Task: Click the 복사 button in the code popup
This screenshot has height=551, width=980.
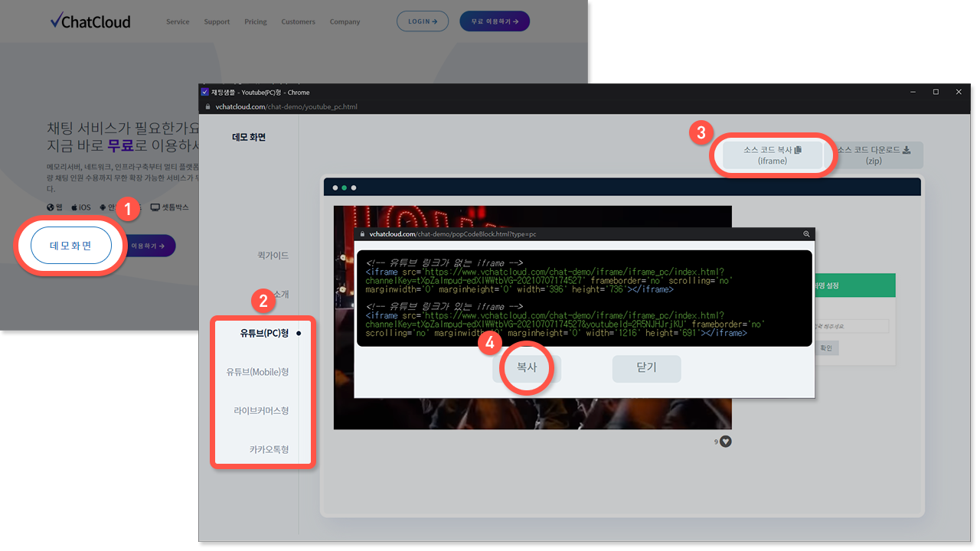Action: coord(527,368)
